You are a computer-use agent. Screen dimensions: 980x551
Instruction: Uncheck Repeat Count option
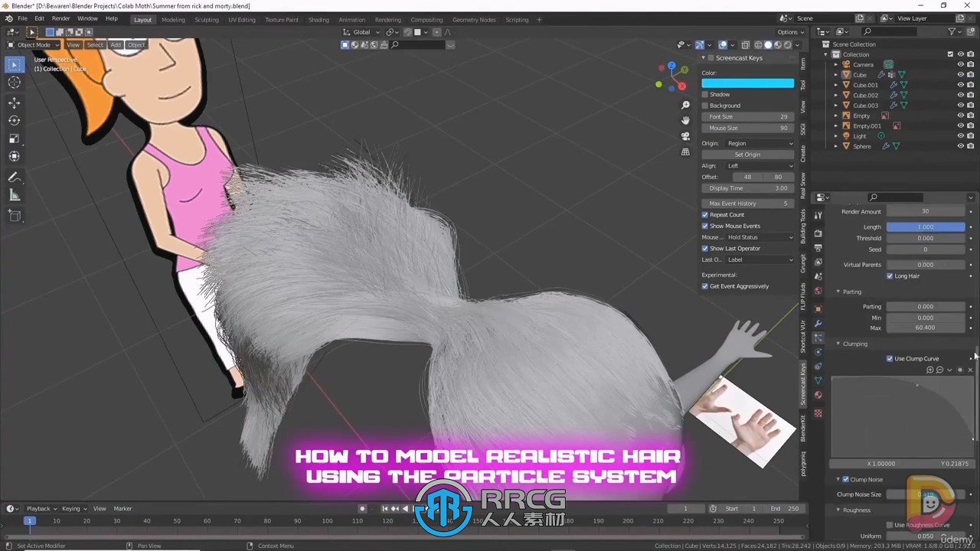coord(705,215)
